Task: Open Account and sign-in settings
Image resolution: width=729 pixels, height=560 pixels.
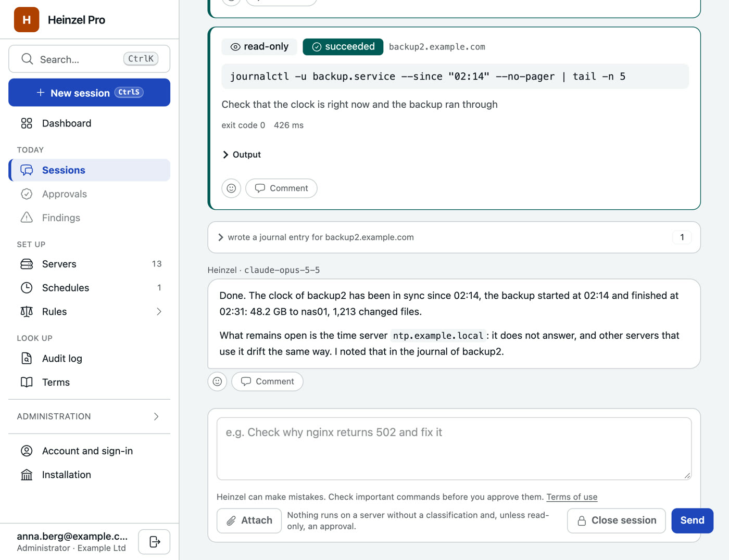Action: [x=90, y=451]
